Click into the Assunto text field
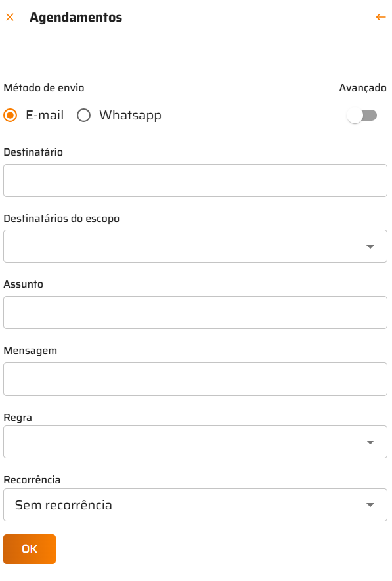This screenshot has height=581, width=392. 195,312
